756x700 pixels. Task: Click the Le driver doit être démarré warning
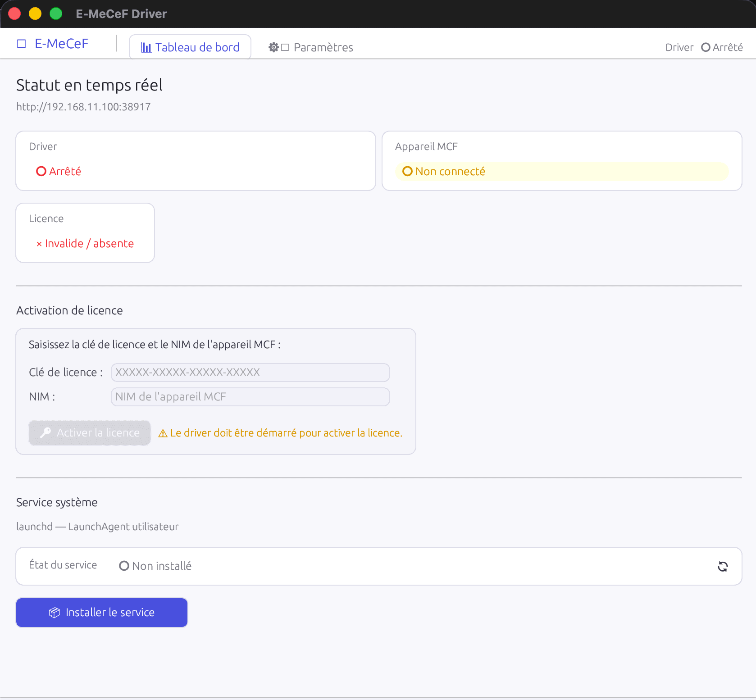pyautogui.click(x=286, y=433)
